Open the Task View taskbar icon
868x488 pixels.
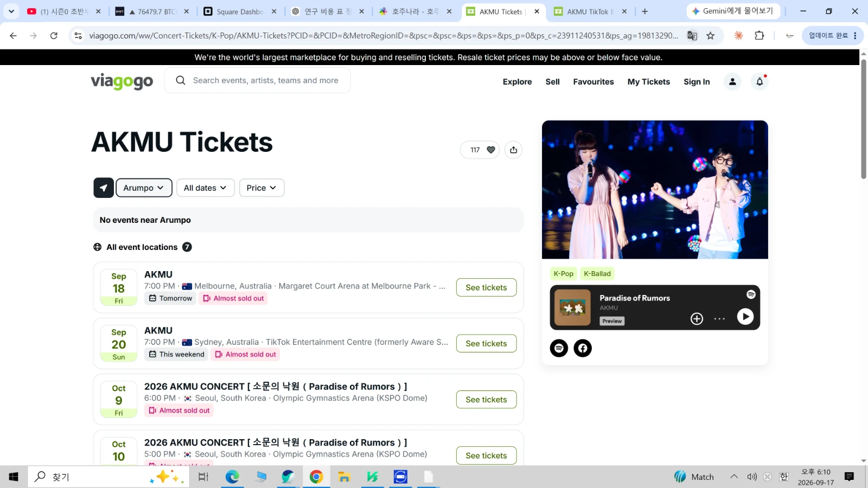[203, 477]
